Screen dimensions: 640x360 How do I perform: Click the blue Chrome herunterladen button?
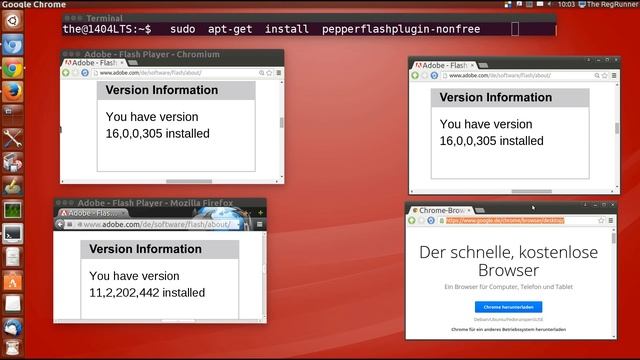point(508,307)
